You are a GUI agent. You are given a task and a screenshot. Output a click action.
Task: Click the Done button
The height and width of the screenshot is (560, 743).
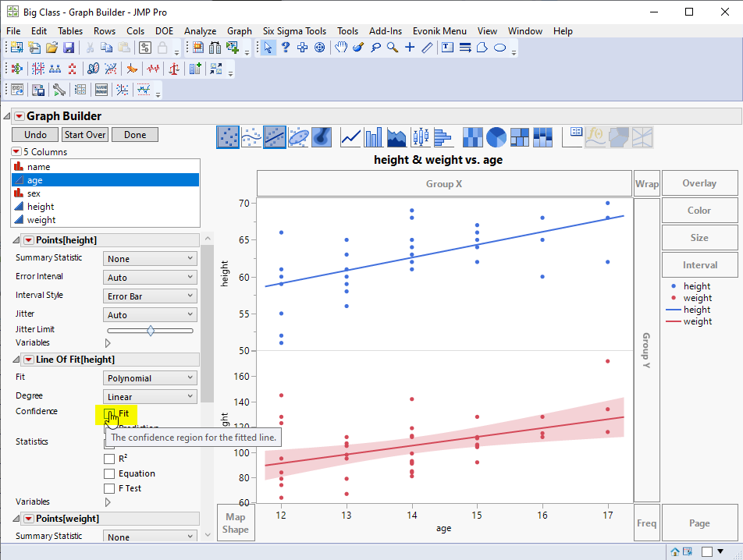tap(134, 134)
